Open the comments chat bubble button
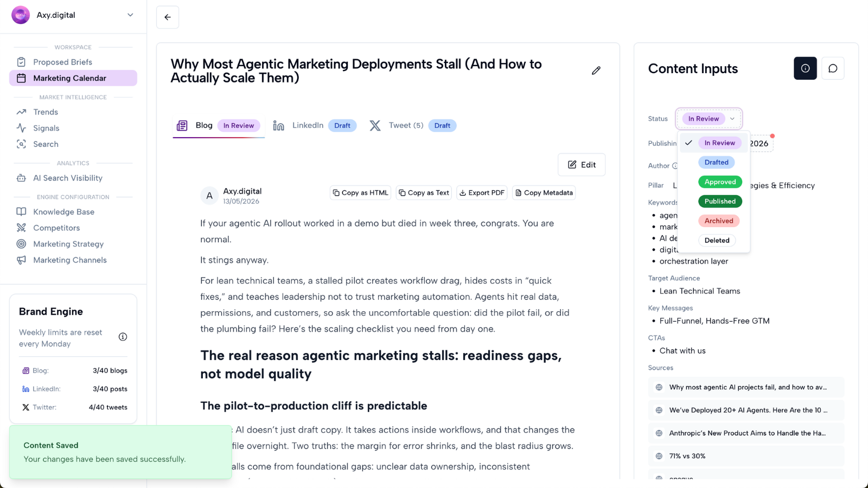This screenshot has width=868, height=488. click(x=833, y=68)
